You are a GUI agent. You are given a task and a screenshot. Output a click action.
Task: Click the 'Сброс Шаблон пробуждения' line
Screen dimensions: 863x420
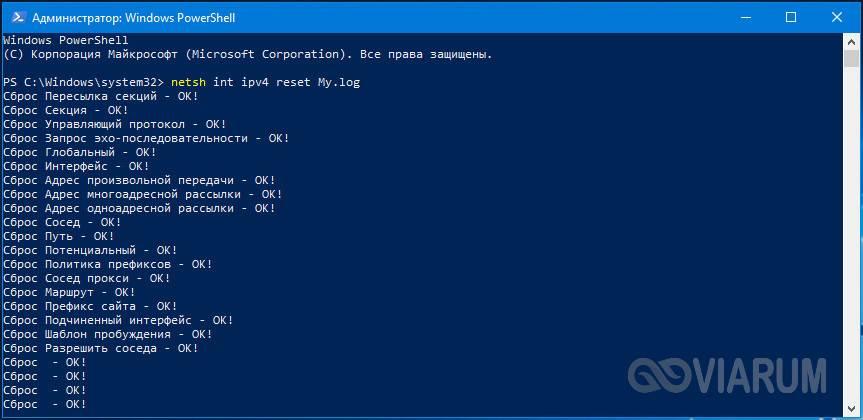click(x=108, y=334)
